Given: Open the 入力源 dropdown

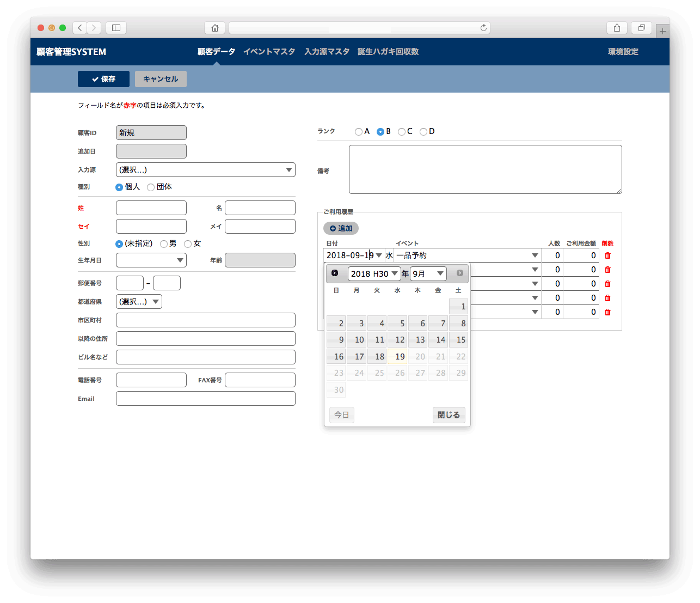Looking at the screenshot, I should pyautogui.click(x=206, y=169).
